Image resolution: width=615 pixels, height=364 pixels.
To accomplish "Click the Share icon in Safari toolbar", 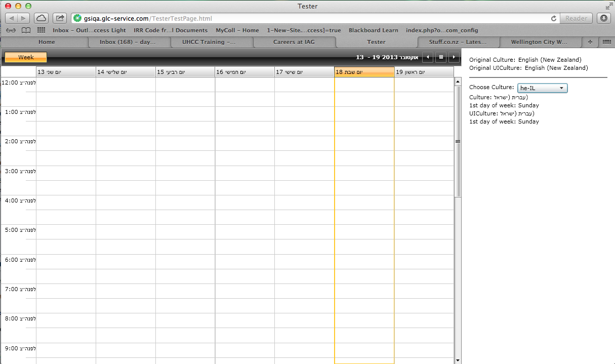I will 60,18.
